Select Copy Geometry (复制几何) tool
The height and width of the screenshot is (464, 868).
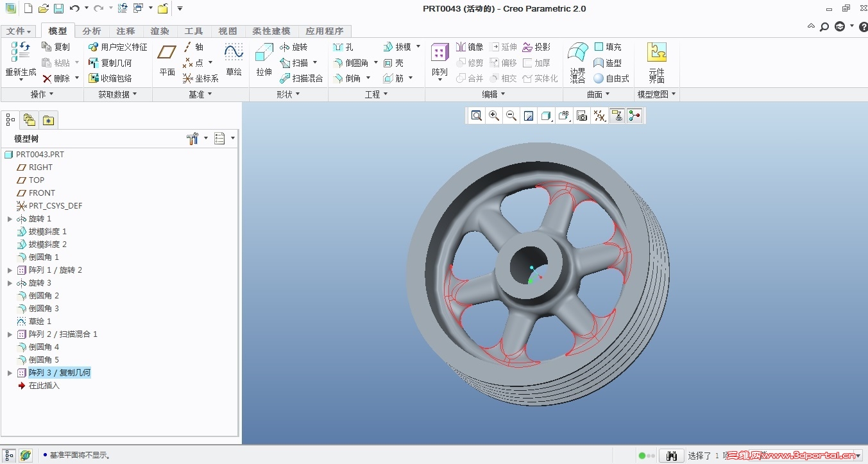click(110, 63)
